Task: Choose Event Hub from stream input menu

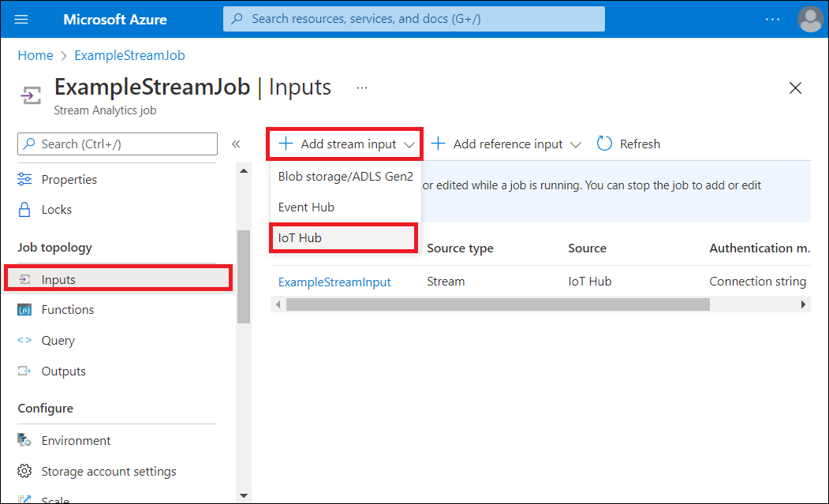Action: [307, 207]
